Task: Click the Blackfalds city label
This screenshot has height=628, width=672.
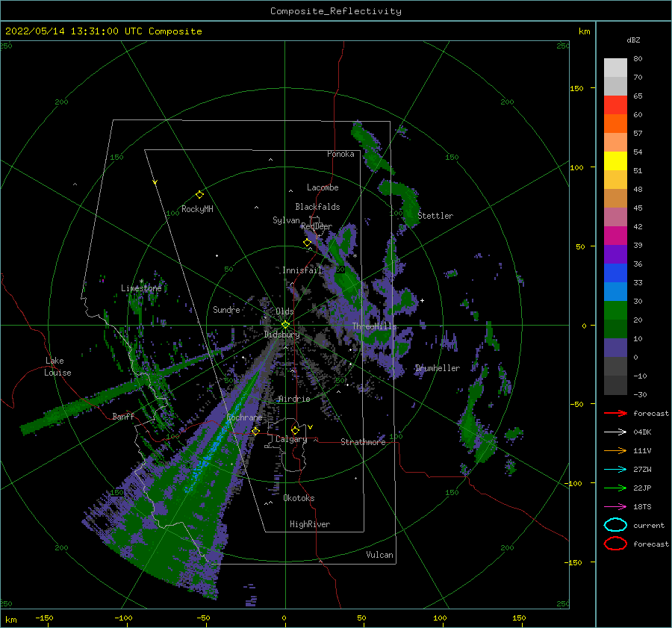Action: point(317,207)
